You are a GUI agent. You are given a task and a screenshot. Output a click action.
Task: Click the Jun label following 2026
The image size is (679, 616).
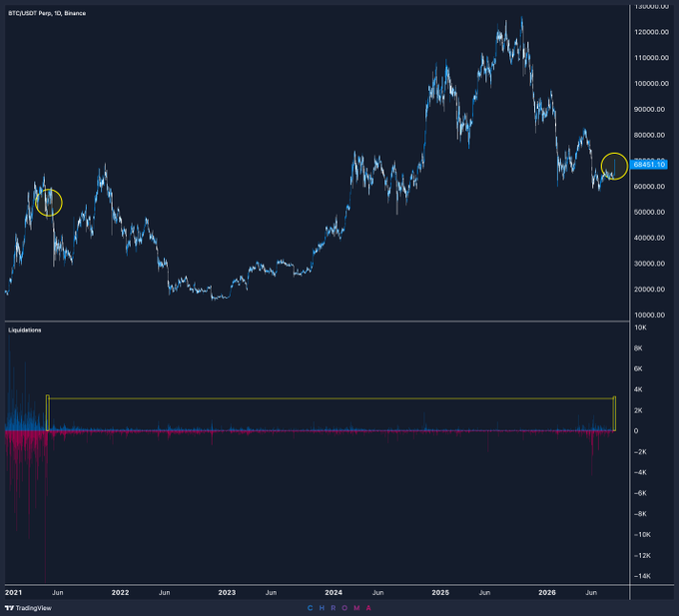pos(591,593)
